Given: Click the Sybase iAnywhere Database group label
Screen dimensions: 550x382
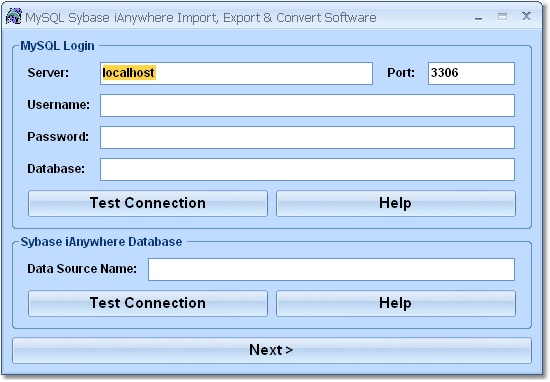Looking at the screenshot, I should (x=101, y=242).
